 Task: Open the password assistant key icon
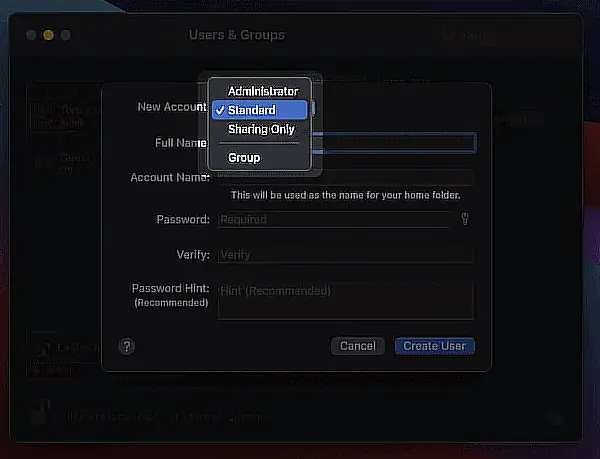point(465,220)
